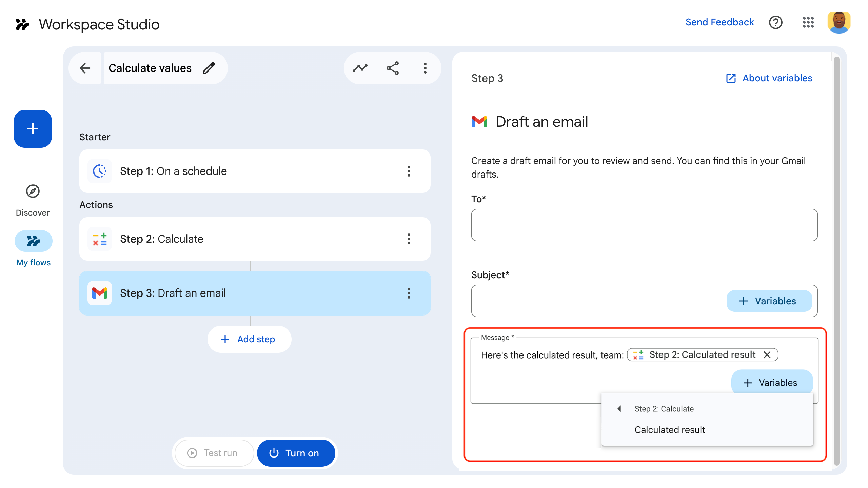Image resolution: width=868 pixels, height=488 pixels.
Task: Select Calculated result from the variables popup
Action: point(669,430)
